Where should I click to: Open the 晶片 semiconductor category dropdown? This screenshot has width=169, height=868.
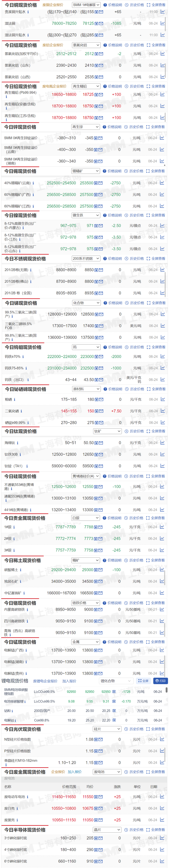[107, 830]
